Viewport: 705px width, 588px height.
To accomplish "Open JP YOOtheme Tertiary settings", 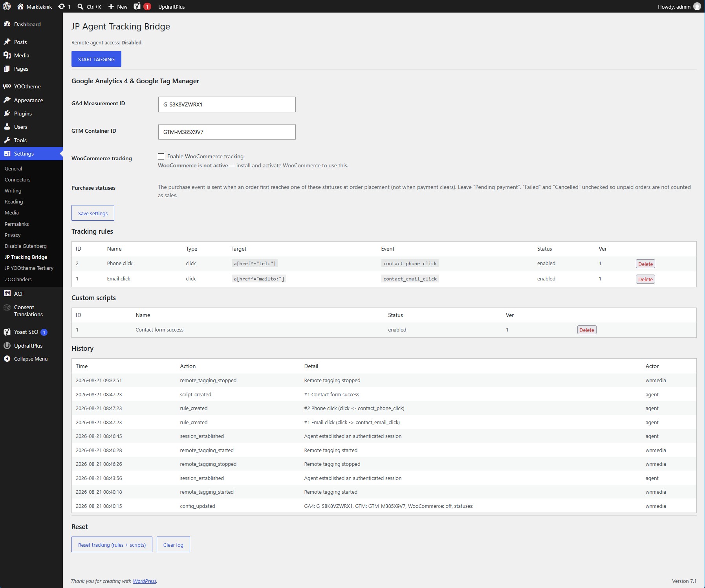I will (29, 268).
